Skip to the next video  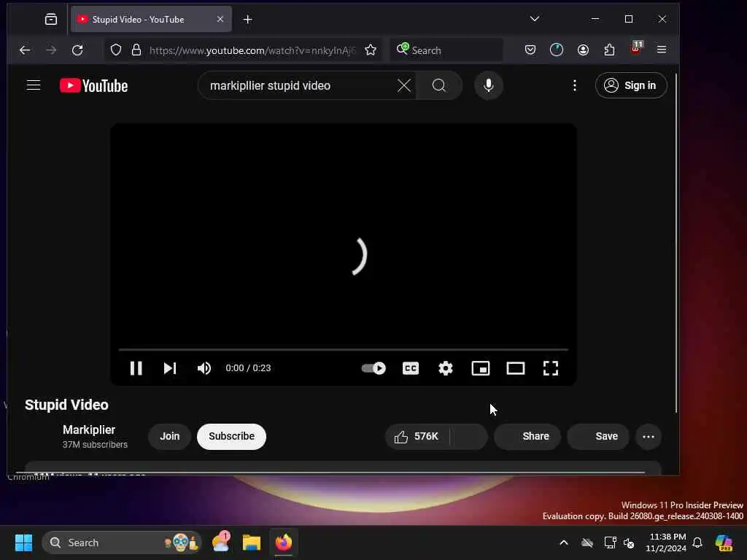pos(170,368)
